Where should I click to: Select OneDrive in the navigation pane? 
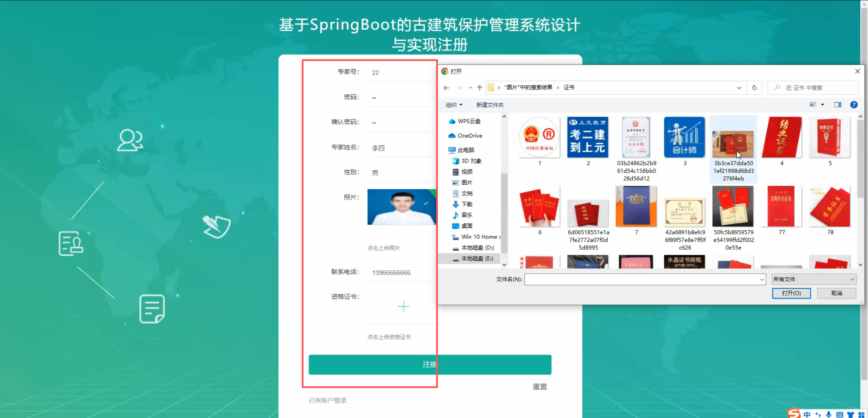click(470, 135)
